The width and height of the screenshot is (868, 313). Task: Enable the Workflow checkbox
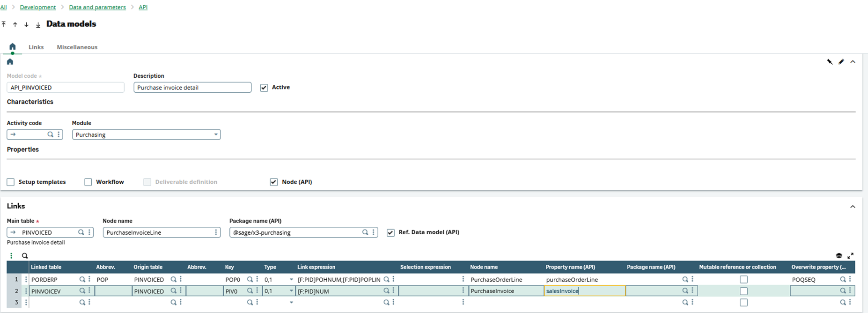(88, 182)
